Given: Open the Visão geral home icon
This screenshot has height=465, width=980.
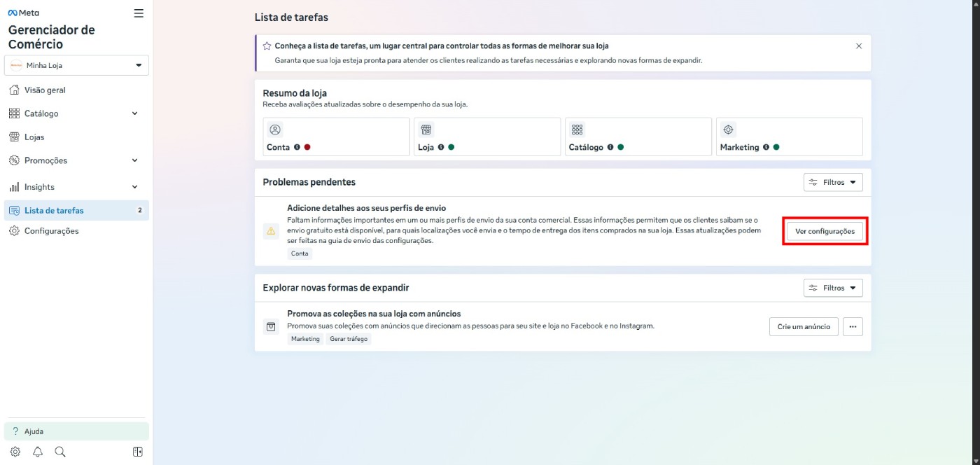Looking at the screenshot, I should [x=15, y=90].
